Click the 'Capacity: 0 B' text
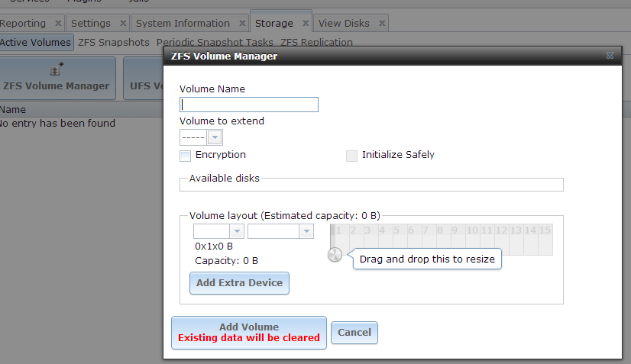This screenshot has height=364, width=631. click(226, 261)
